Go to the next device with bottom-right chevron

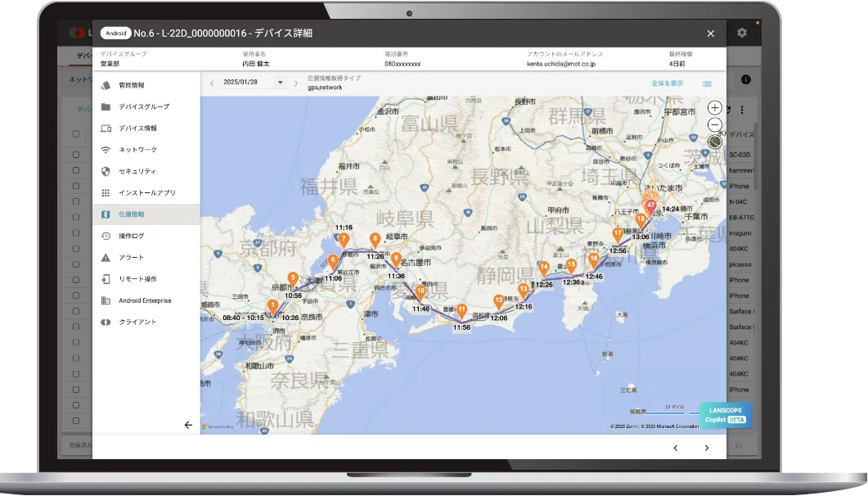tap(706, 448)
